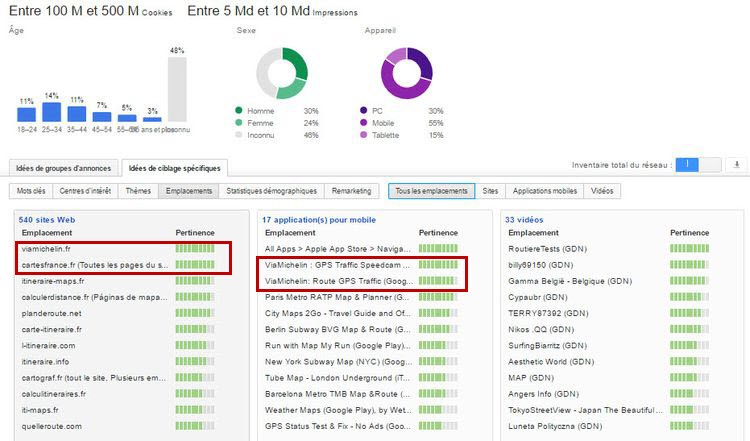Viewport: 750px width, 441px height.
Task: Click the Appareil donut chart
Action: (407, 73)
